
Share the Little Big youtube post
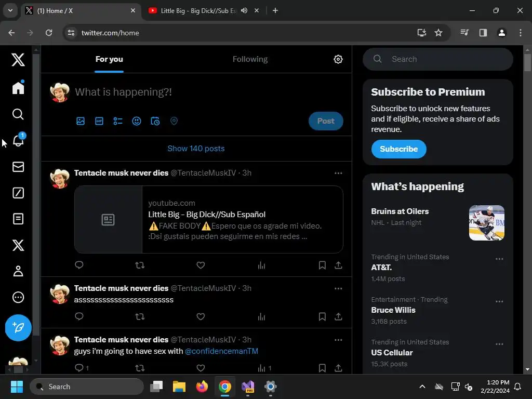pyautogui.click(x=338, y=265)
